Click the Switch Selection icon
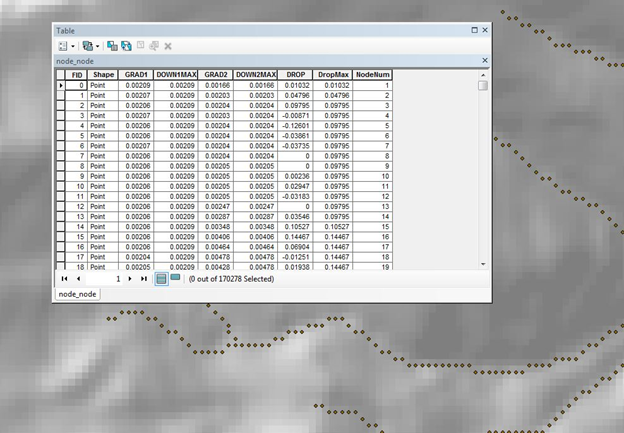Screen dimensions: 624x433 [126, 46]
